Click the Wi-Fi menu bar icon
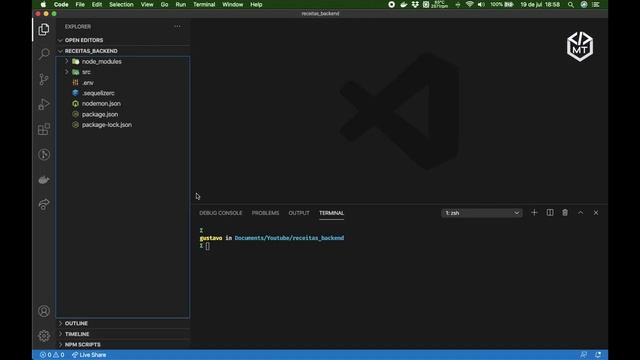This screenshot has width=640, height=360. point(469,4)
